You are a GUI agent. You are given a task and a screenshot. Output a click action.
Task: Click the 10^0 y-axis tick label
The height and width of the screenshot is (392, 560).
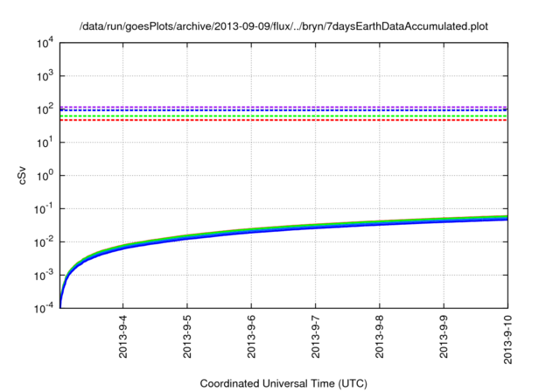(x=45, y=176)
